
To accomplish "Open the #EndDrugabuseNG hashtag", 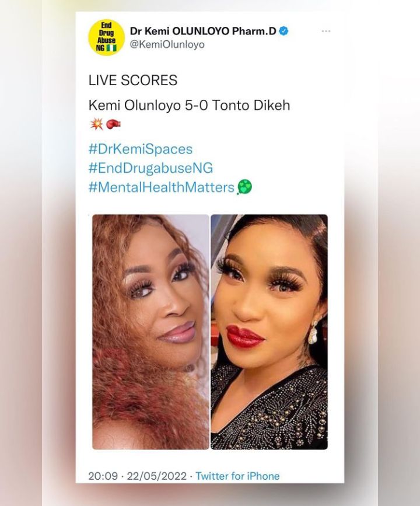I will (150, 168).
